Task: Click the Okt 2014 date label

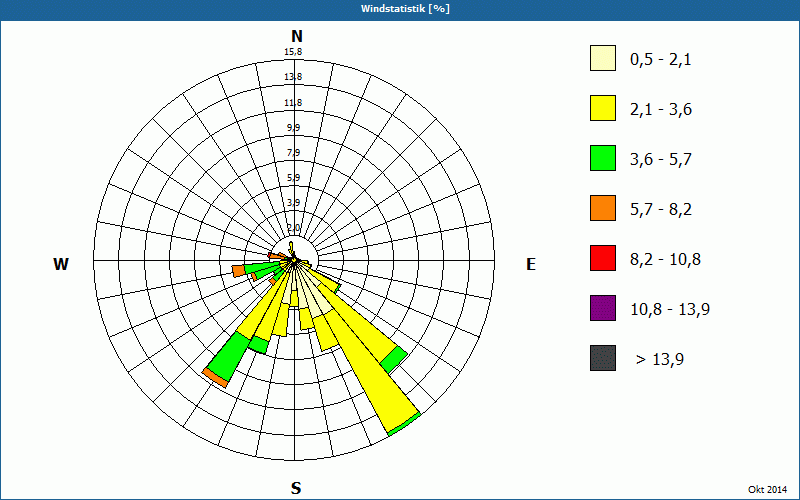Action: coord(767,489)
